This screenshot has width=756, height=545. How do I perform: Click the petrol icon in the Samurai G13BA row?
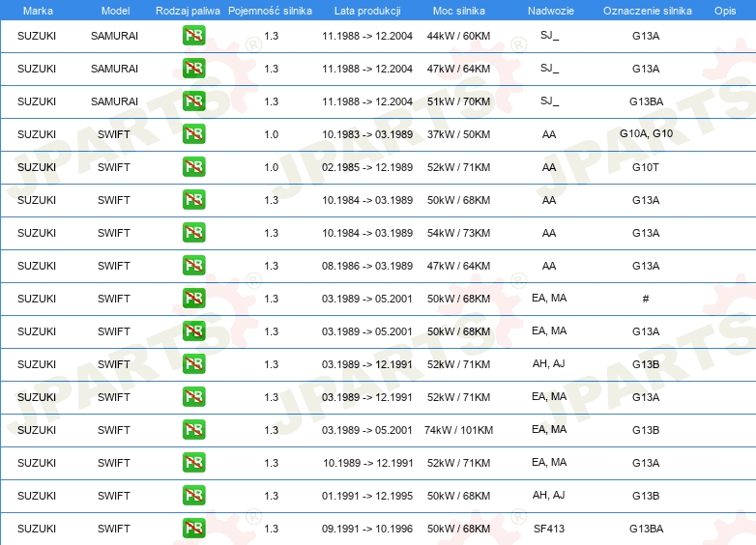click(x=193, y=100)
